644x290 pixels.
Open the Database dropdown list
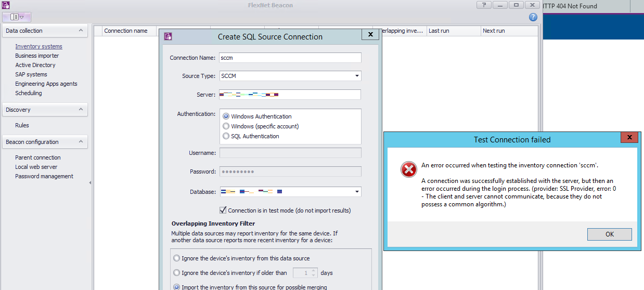point(357,192)
